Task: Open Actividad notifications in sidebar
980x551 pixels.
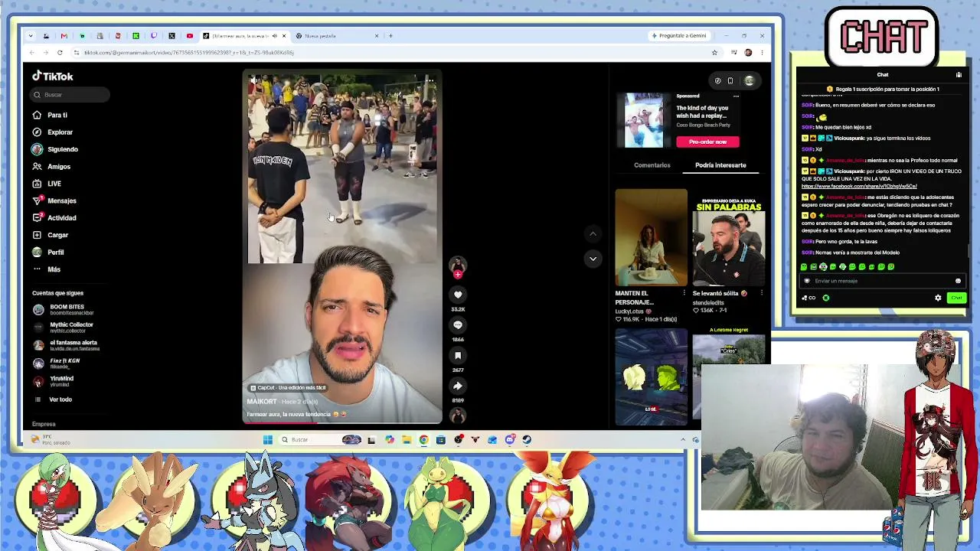Action: pos(54,217)
